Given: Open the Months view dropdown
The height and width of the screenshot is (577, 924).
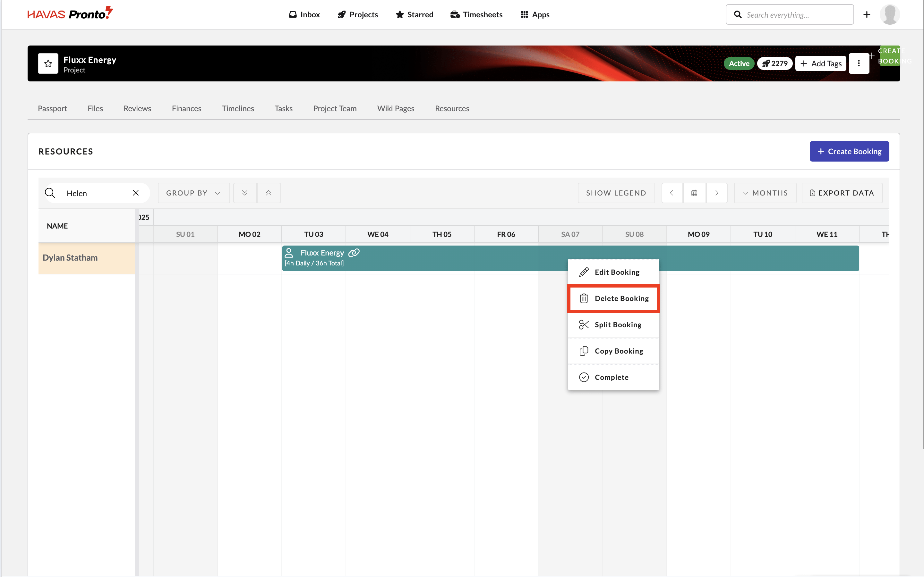Looking at the screenshot, I should tap(765, 193).
